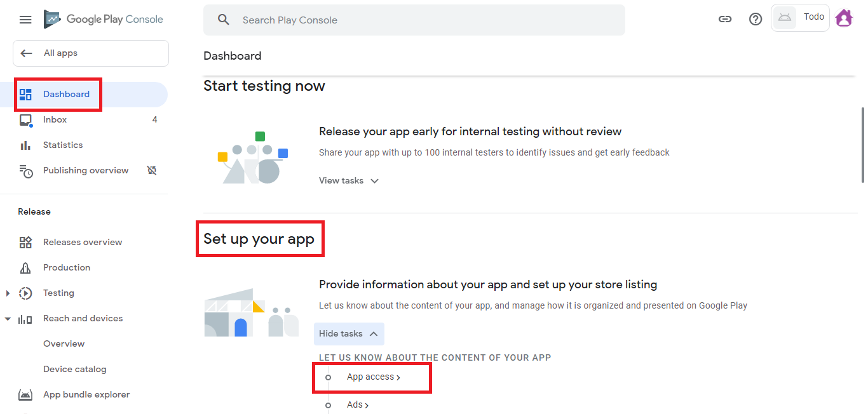868x414 pixels.
Task: Collapse the Reach and devices section
Action: point(8,319)
